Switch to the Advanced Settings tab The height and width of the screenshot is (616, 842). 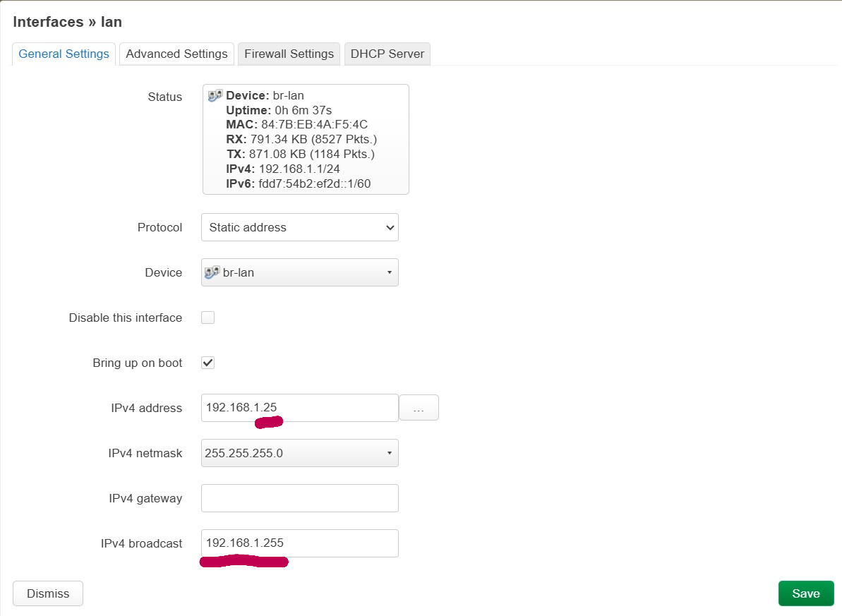click(176, 54)
